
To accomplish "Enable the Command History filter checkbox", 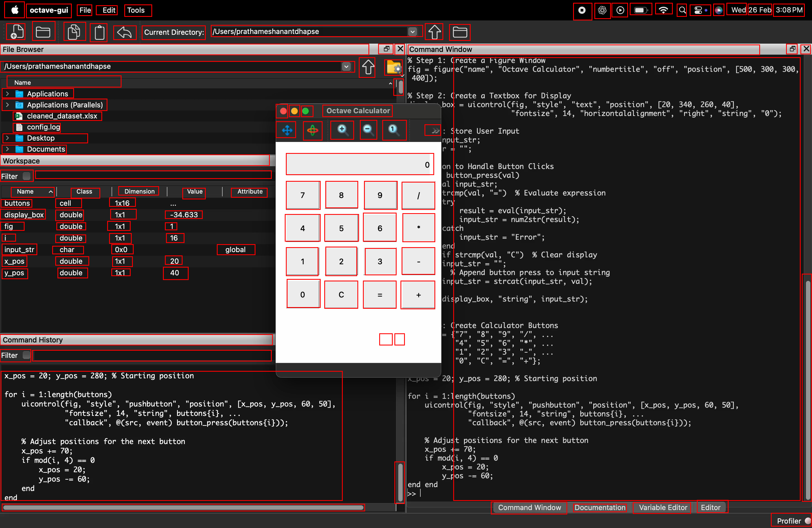I will (x=26, y=355).
